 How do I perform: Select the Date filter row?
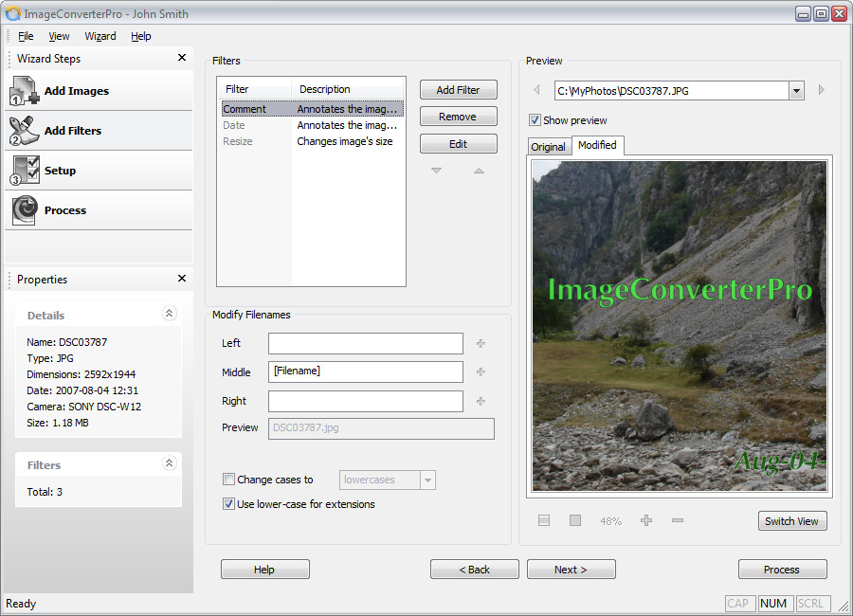[312, 125]
